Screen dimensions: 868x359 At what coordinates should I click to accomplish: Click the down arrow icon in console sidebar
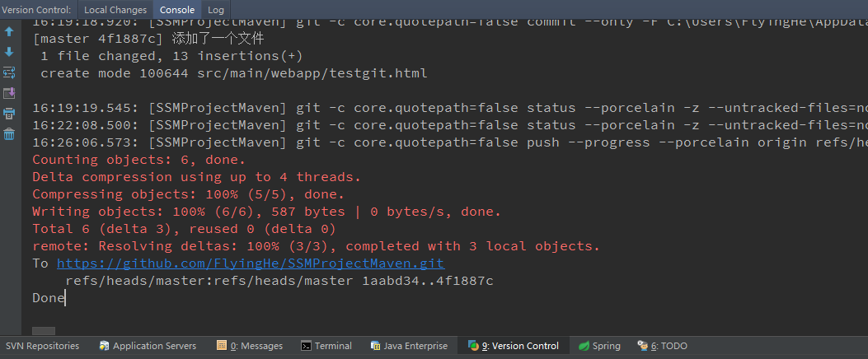9,52
